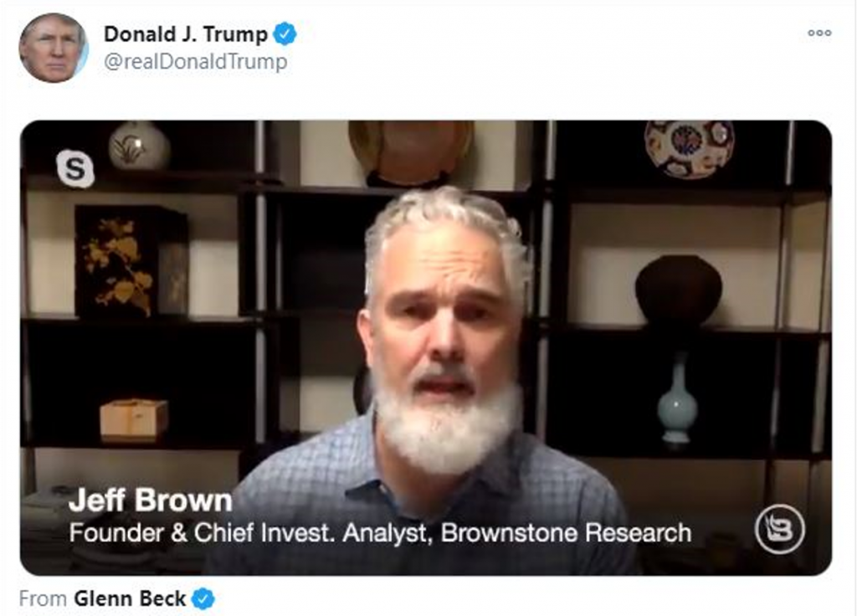Click the "From" label below video

(x=43, y=598)
